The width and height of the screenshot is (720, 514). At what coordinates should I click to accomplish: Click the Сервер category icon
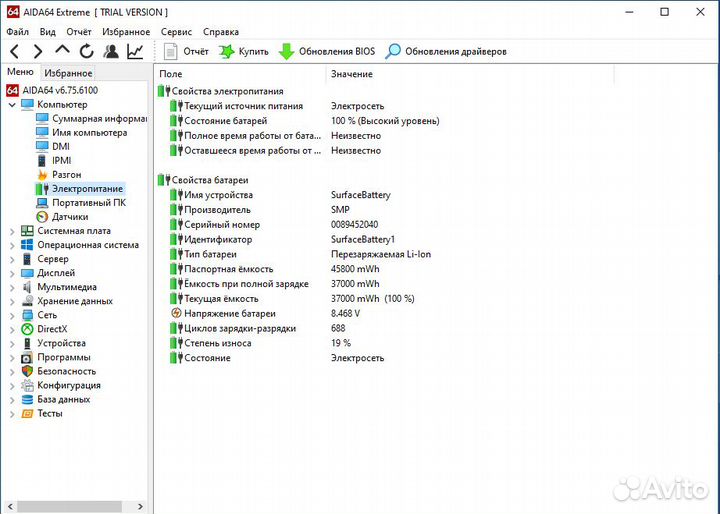(x=27, y=259)
